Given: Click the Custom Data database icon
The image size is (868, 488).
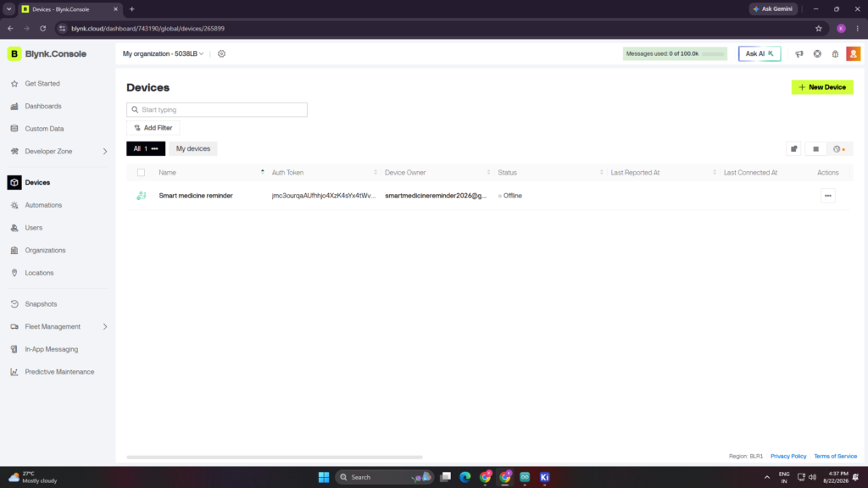Looking at the screenshot, I should 14,129.
